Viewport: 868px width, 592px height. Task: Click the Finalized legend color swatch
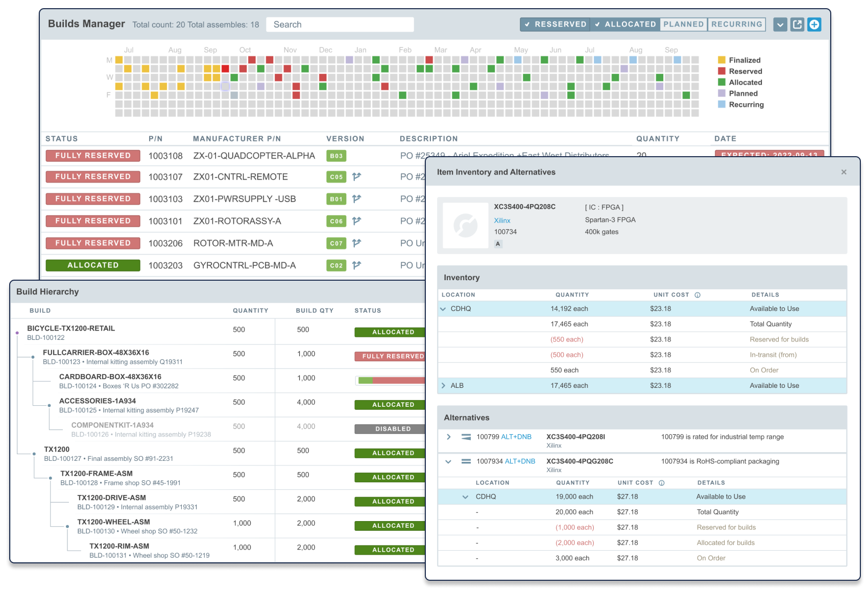(x=721, y=60)
